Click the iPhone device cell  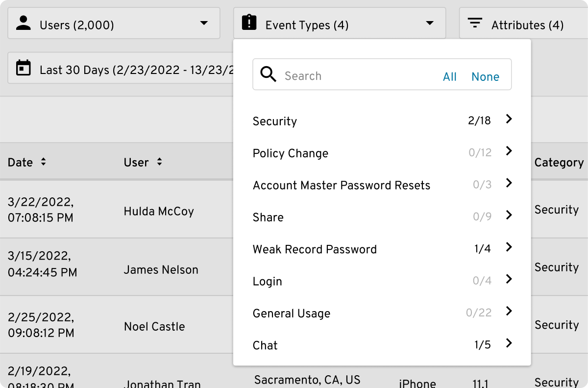click(x=417, y=383)
